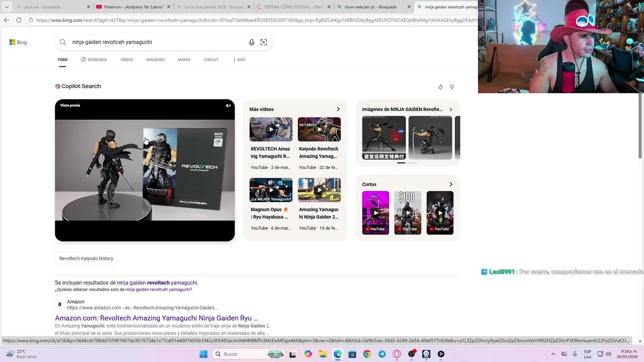Click Revoltech Kaiyodo history suggestion
Image resolution: width=644 pixels, height=362 pixels.
tap(86, 258)
